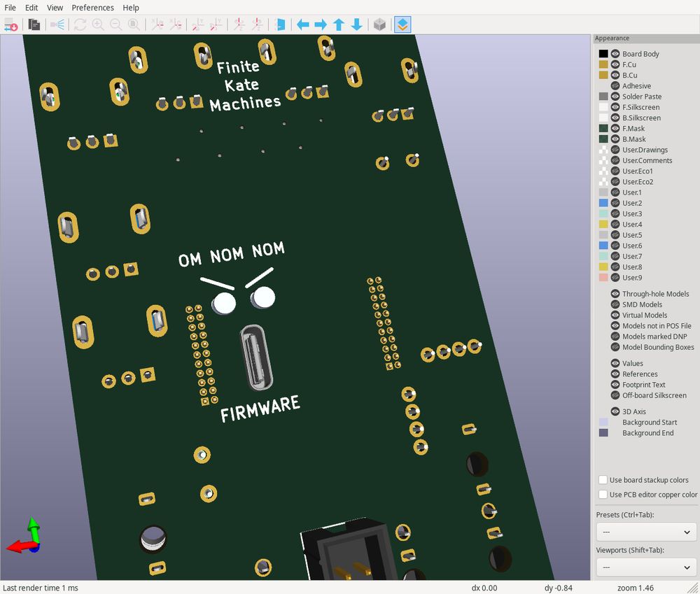The image size is (700, 594).
Task: Rotate Z clockwise using the first Z-axis icon
Action: (x=239, y=24)
